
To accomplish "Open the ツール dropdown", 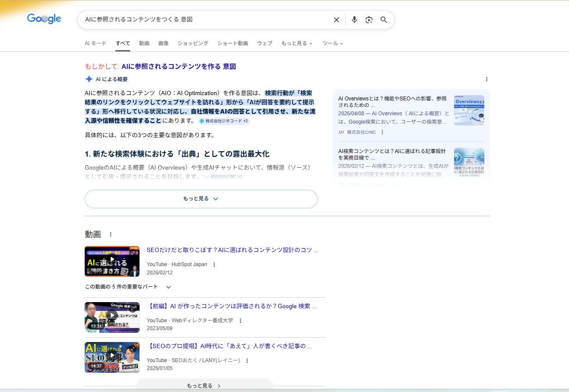I will [333, 43].
